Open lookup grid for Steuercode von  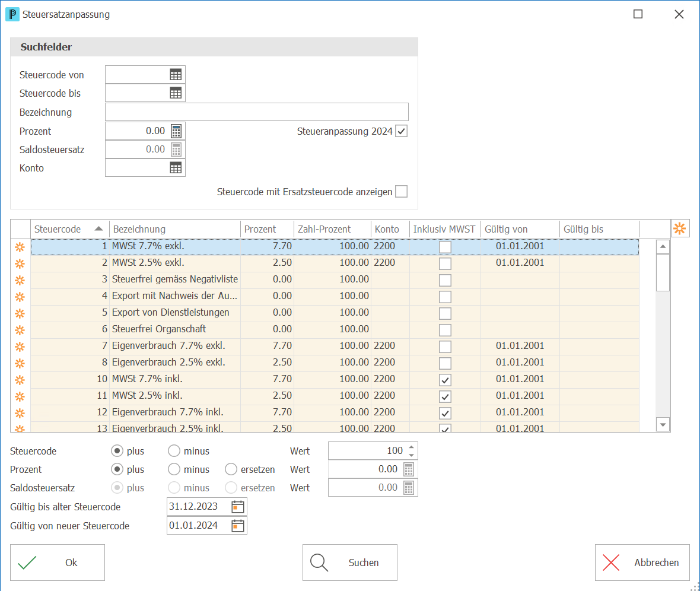pyautogui.click(x=176, y=75)
